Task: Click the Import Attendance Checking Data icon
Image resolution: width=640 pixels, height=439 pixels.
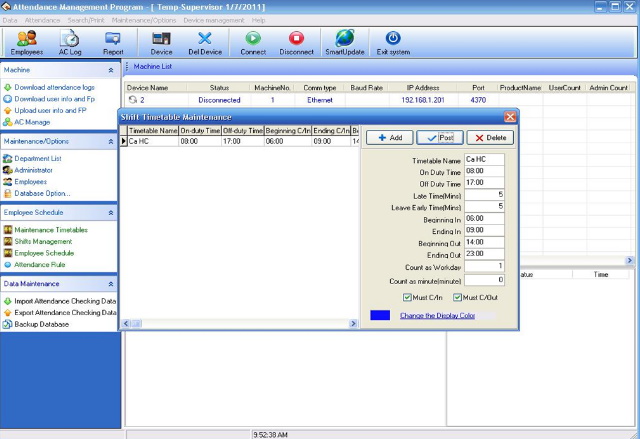Action: pos(7,301)
